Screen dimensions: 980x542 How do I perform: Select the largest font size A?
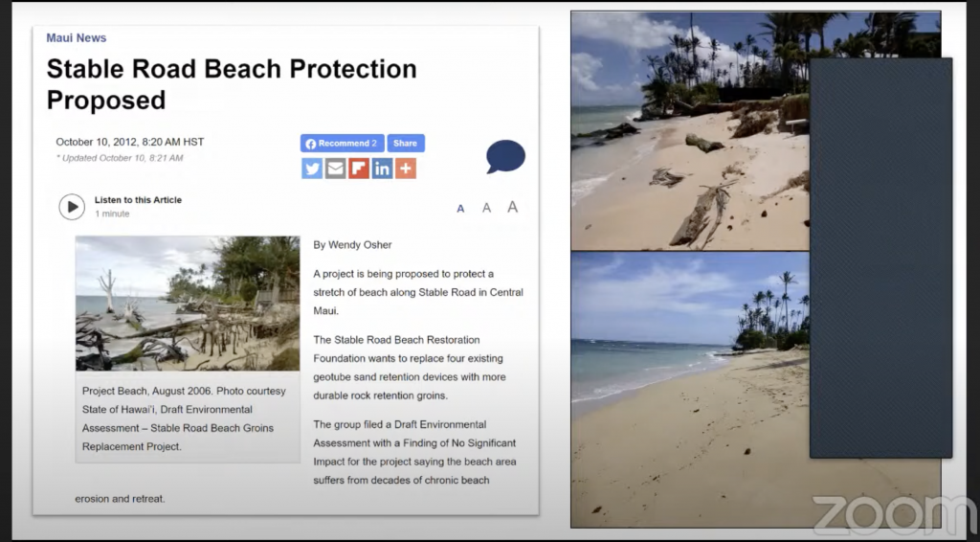[513, 207]
